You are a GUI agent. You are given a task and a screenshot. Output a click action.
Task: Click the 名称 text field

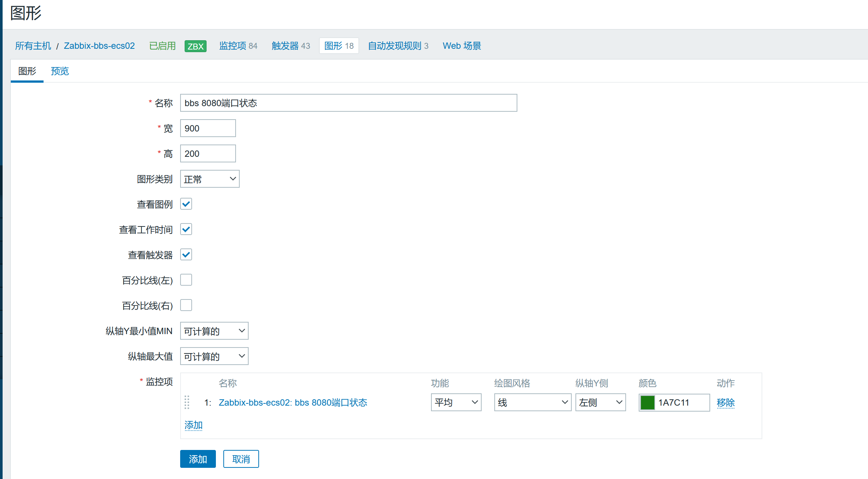coord(348,103)
